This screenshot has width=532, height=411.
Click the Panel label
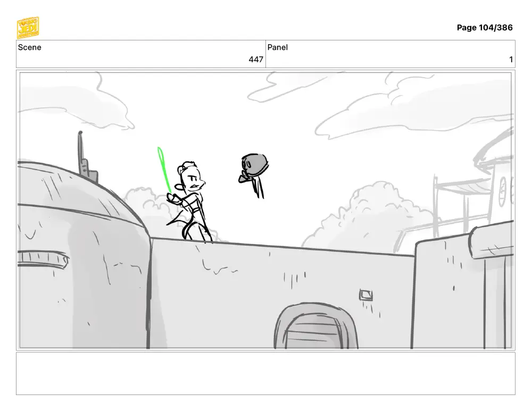pos(278,47)
